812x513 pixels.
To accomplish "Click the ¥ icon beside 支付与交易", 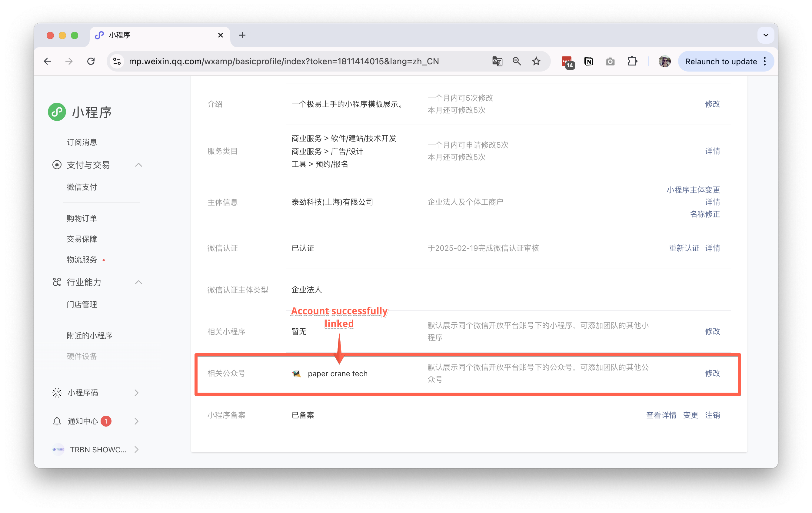I will click(x=56, y=165).
